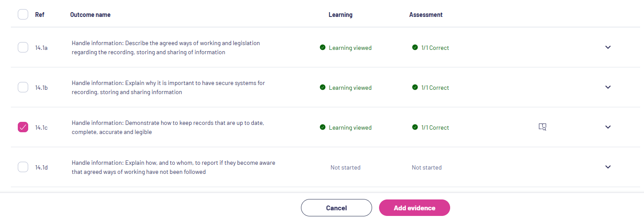Open the 14.1d outcome description text
644x222 pixels.
pyautogui.click(x=173, y=167)
